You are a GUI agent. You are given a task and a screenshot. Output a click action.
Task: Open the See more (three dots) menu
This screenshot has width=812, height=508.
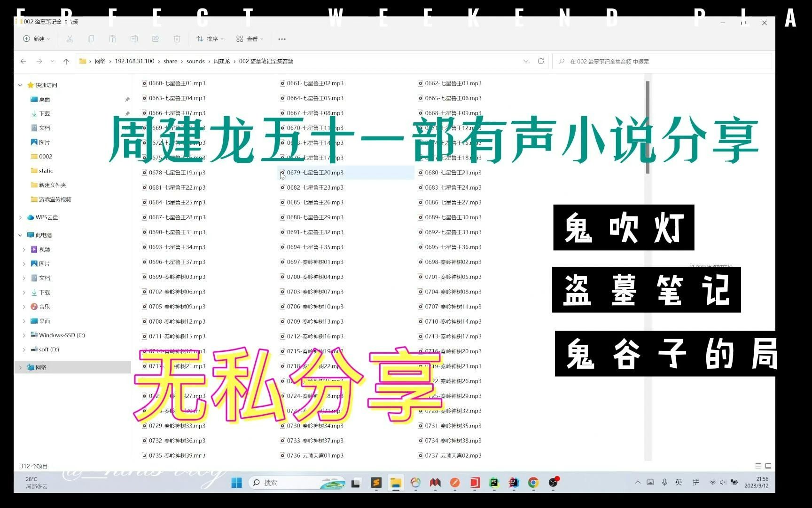[x=282, y=39]
